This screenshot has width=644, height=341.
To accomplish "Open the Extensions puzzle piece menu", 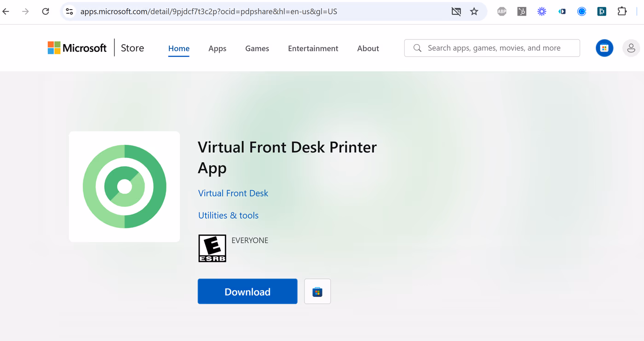I will click(x=622, y=11).
